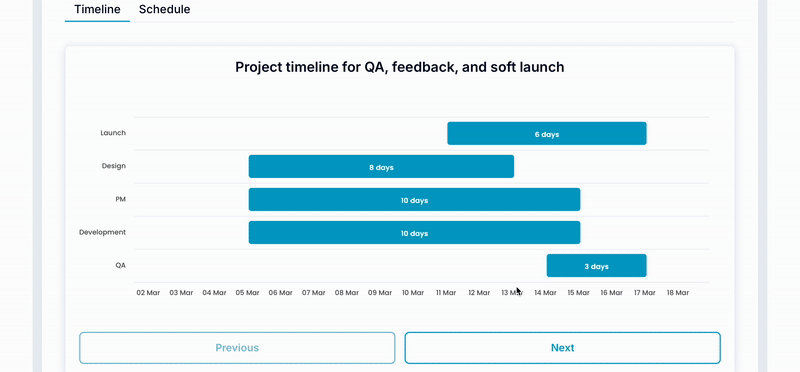The image size is (800, 372).
Task: Click the PM row label
Action: click(x=120, y=199)
